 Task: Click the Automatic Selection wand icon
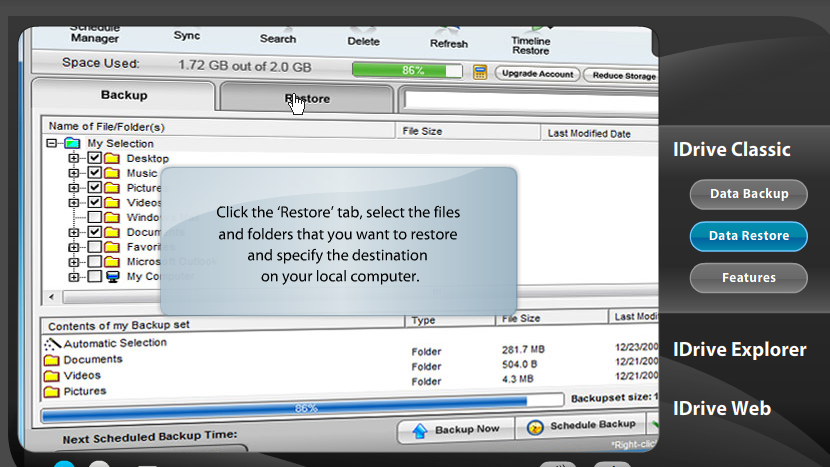52,345
